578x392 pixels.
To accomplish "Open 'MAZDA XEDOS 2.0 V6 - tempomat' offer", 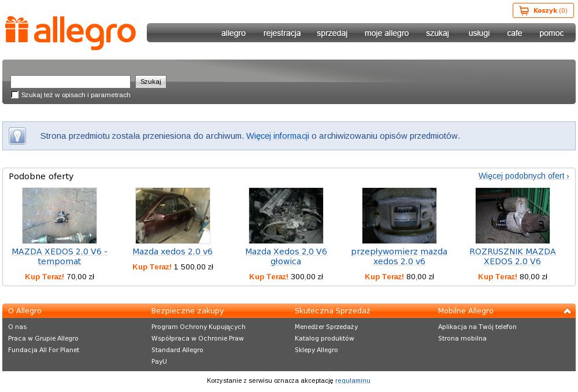I will 60,256.
